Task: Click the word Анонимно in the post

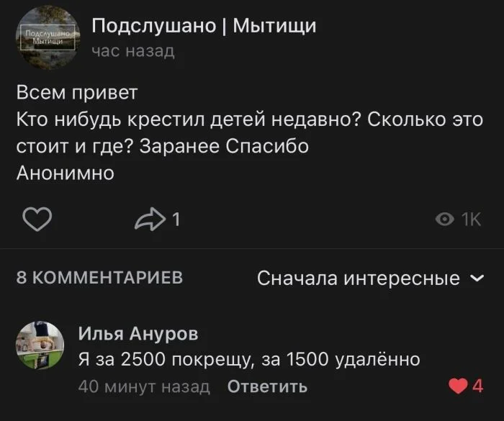Action: point(66,173)
